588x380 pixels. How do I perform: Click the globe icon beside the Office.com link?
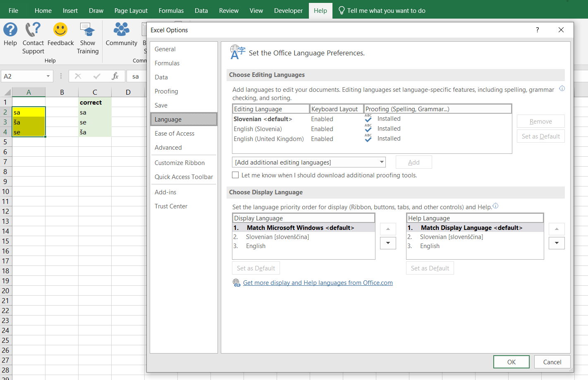237,282
